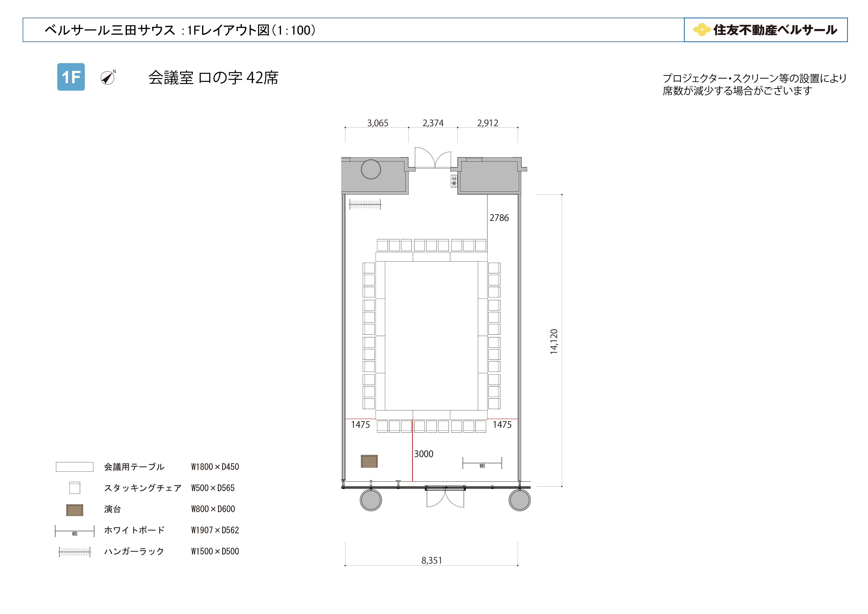Click the legend label 演台
Screen dimensions: 868x614
[112, 509]
